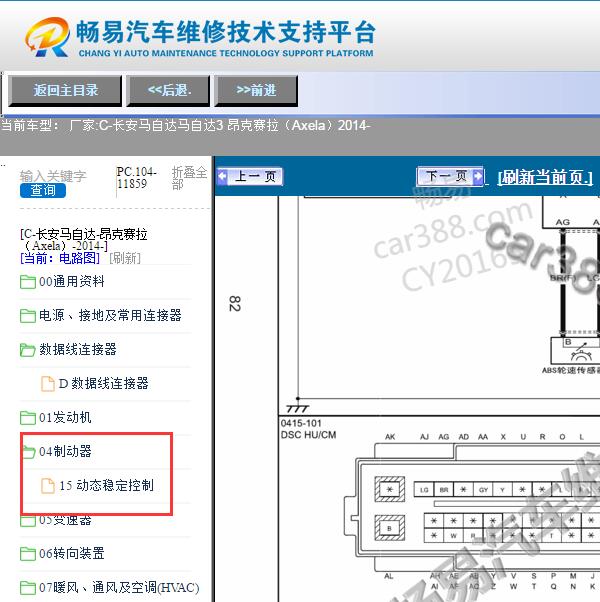Go to the previous page with 上一页

250,177
